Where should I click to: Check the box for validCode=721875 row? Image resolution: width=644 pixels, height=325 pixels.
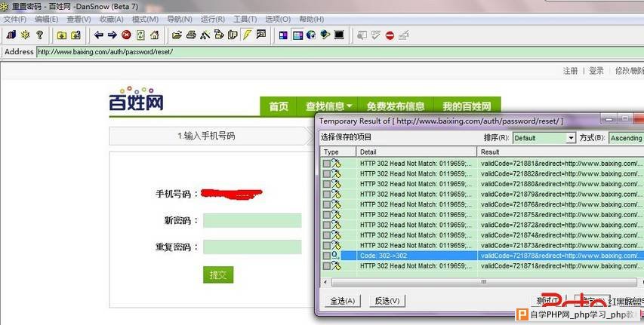point(326,215)
